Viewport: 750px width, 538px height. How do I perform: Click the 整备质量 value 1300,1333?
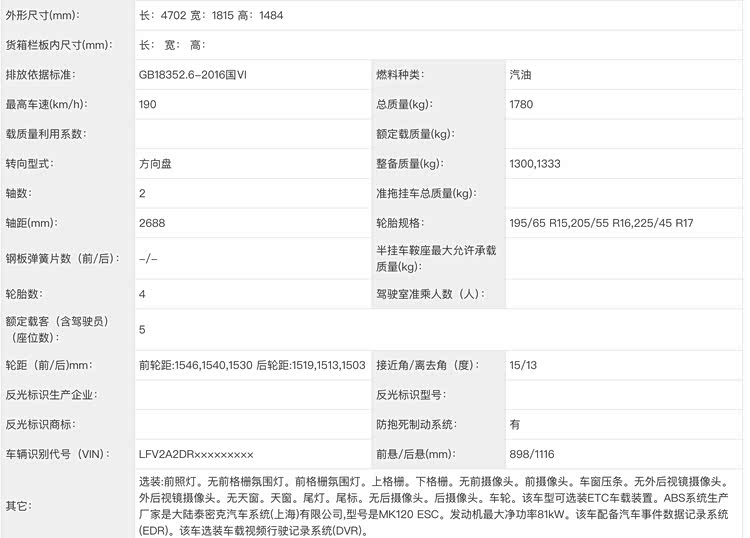(x=535, y=163)
